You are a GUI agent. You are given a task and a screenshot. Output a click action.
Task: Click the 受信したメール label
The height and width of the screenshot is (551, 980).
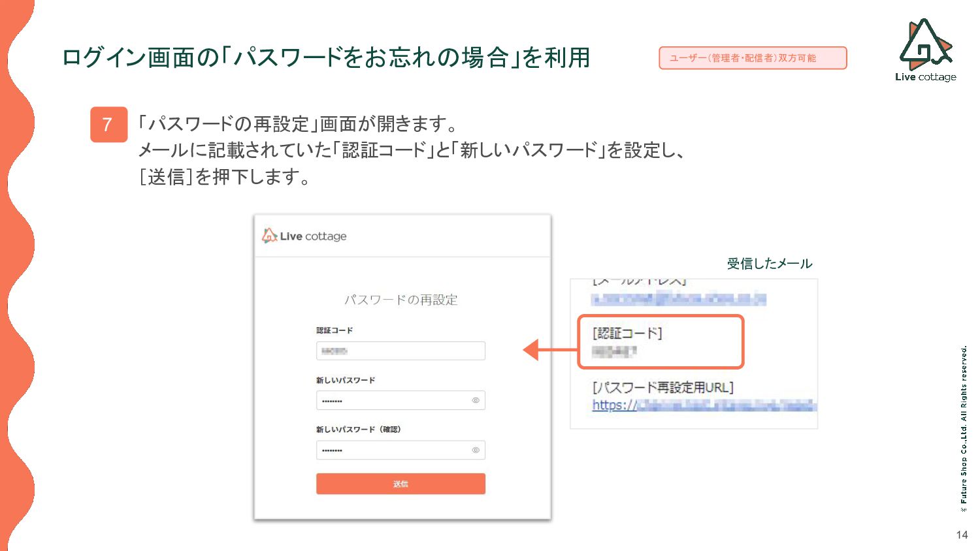click(x=770, y=264)
